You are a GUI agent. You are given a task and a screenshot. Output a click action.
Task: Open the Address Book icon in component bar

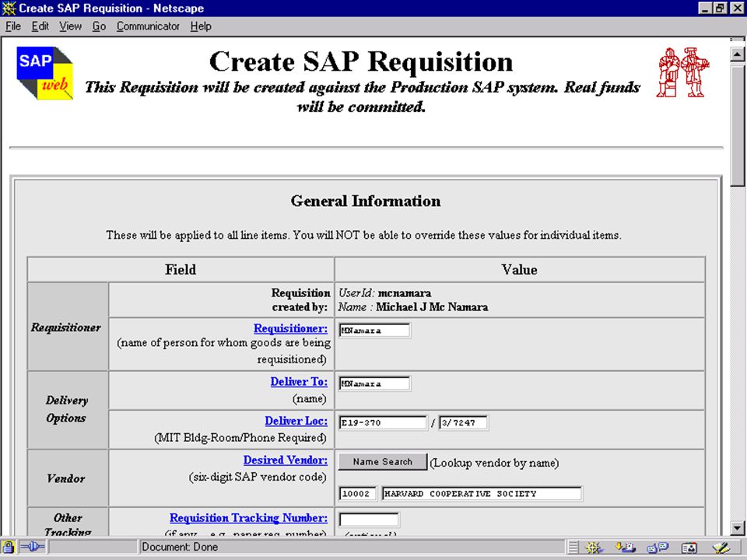[x=689, y=548]
